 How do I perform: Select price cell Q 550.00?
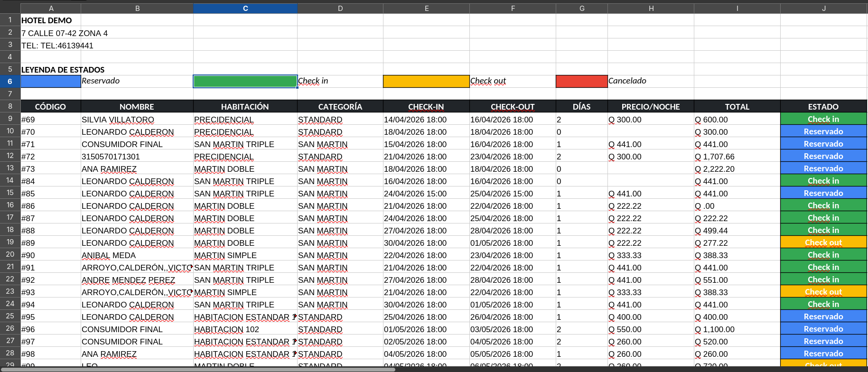[x=651, y=329]
